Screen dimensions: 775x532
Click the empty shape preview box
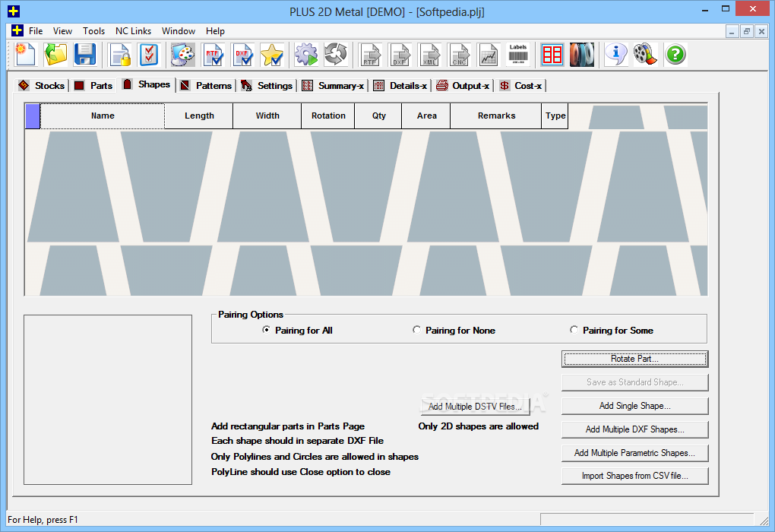[x=108, y=400]
